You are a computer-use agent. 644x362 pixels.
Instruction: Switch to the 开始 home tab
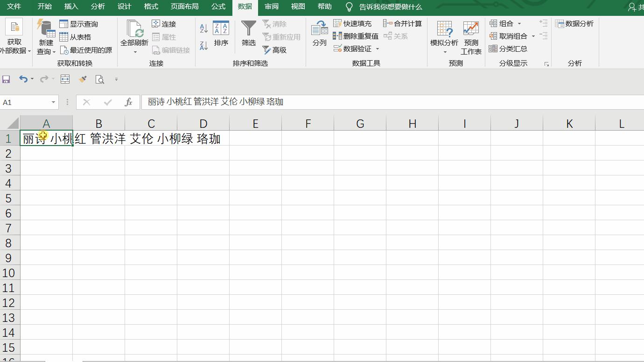45,7
